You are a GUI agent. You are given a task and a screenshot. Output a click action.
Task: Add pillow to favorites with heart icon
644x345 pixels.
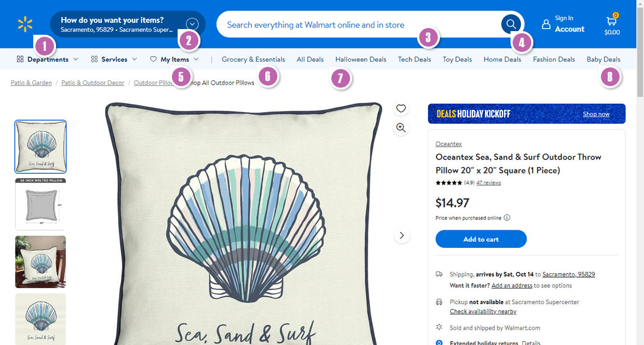click(x=400, y=108)
